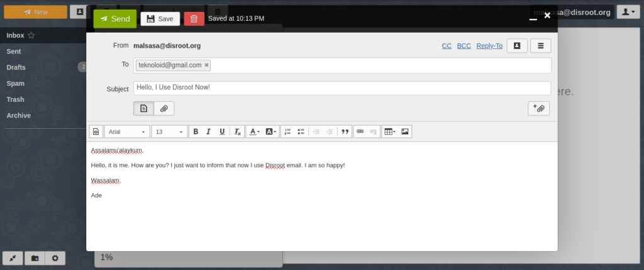The width and height of the screenshot is (644, 270).
Task: Add a BCC field
Action: 464,46
